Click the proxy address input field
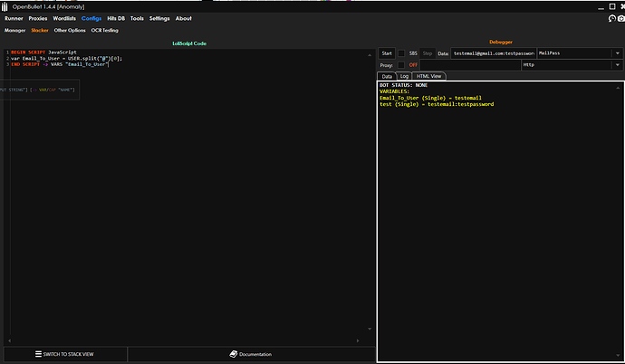 470,65
